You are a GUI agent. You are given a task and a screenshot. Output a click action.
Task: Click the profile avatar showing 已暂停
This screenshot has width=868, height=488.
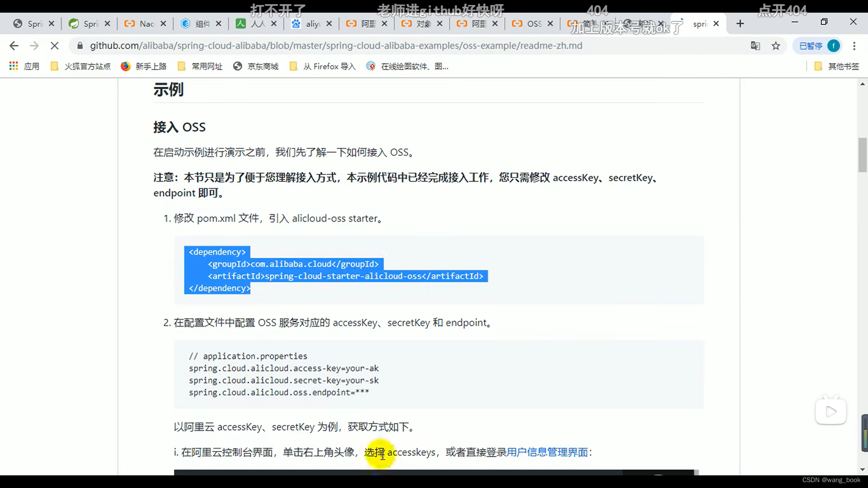coord(819,46)
